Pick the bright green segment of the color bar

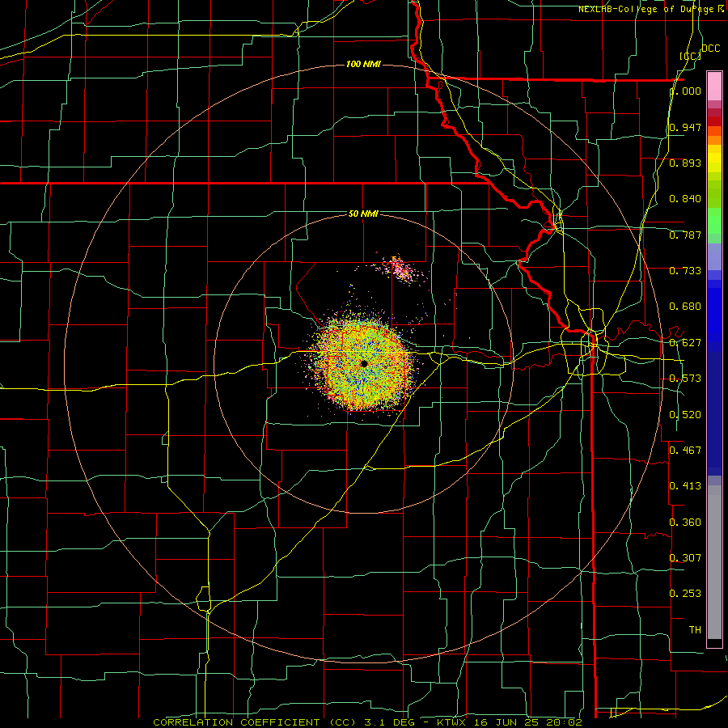pyautogui.click(x=714, y=220)
